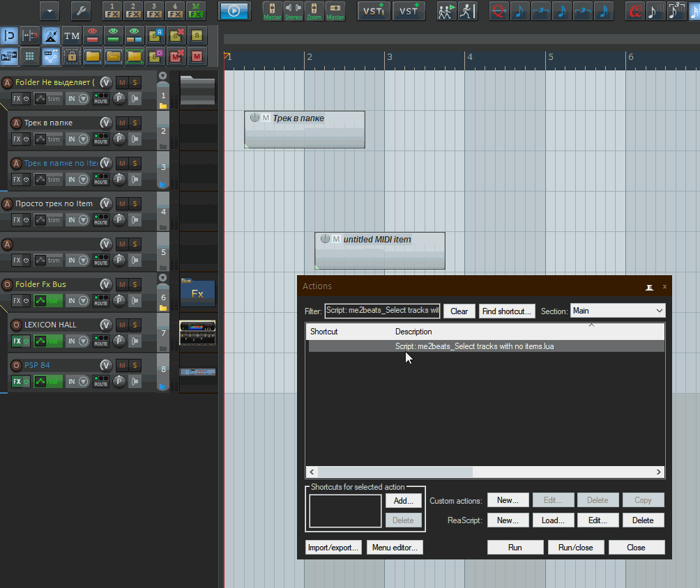This screenshot has width=700, height=588.
Task: Click the two walkers with flag icon
Action: click(446, 11)
